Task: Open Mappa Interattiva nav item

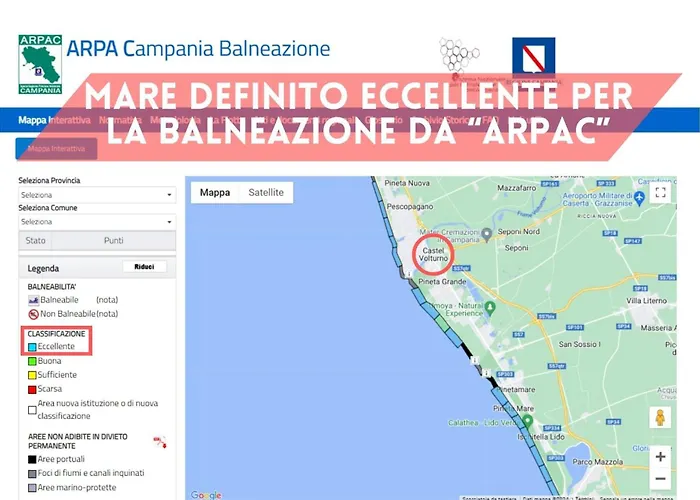Action: click(54, 120)
